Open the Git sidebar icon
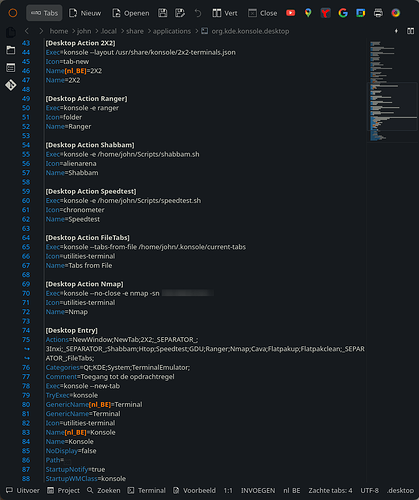Viewport: 419px width, 500px height. pos(11,85)
